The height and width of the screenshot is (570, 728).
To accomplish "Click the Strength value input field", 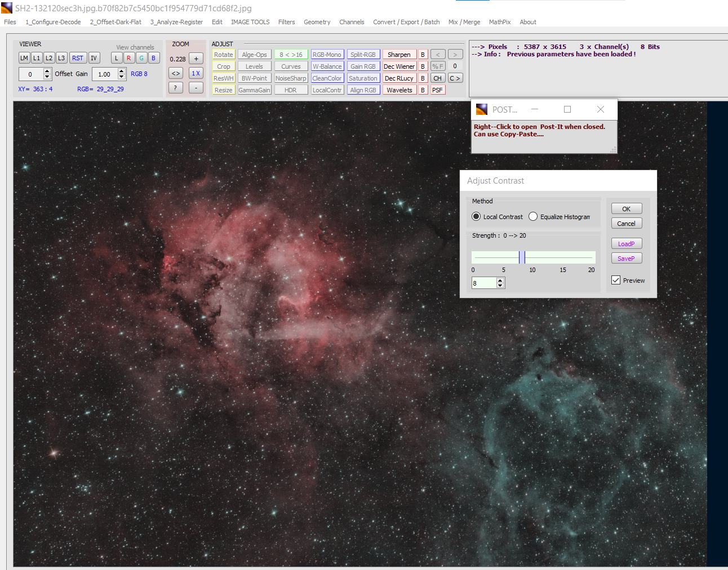I will [484, 283].
